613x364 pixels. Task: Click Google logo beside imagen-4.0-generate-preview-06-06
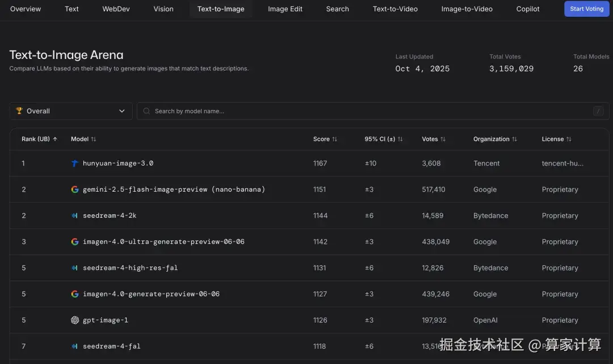pos(75,294)
